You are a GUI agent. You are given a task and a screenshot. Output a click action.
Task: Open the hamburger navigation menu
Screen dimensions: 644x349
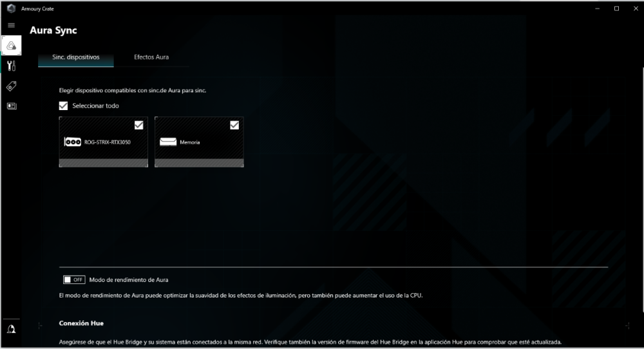[12, 26]
